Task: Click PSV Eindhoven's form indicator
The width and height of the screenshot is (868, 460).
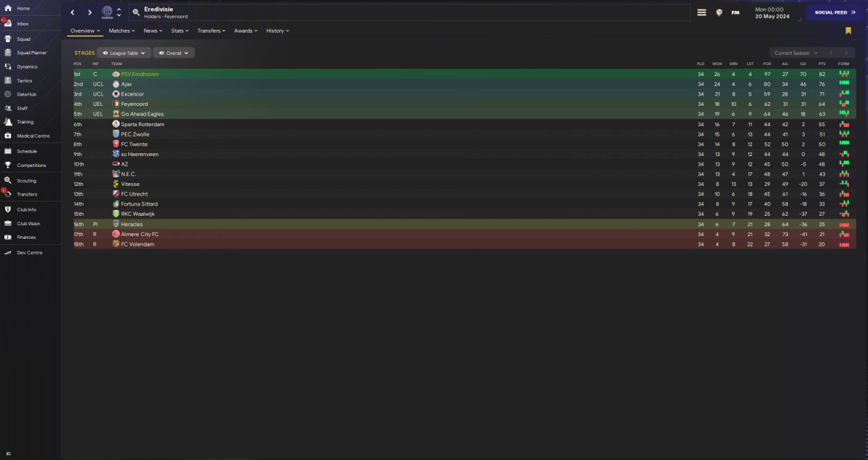Action: [x=844, y=74]
